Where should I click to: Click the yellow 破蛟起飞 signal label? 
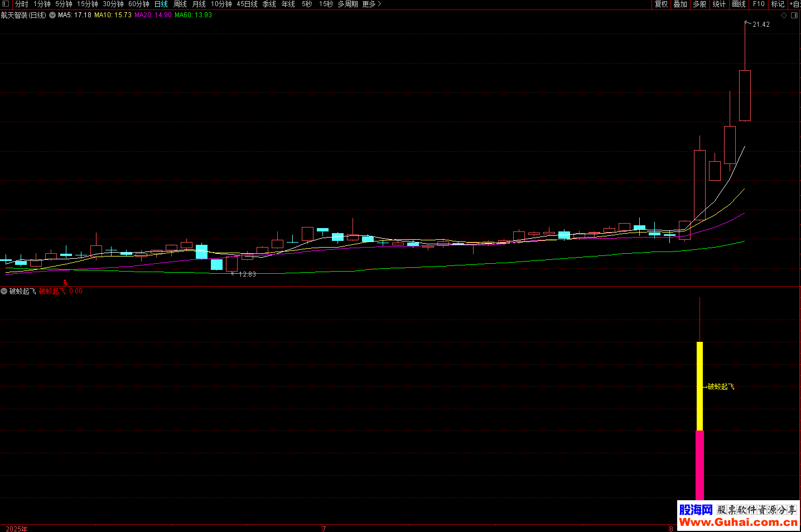tap(721, 386)
